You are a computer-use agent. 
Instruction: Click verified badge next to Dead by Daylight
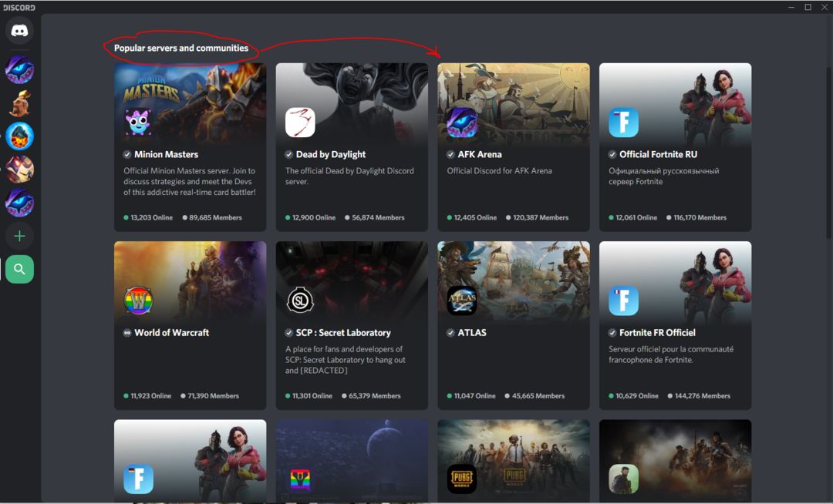click(x=289, y=154)
